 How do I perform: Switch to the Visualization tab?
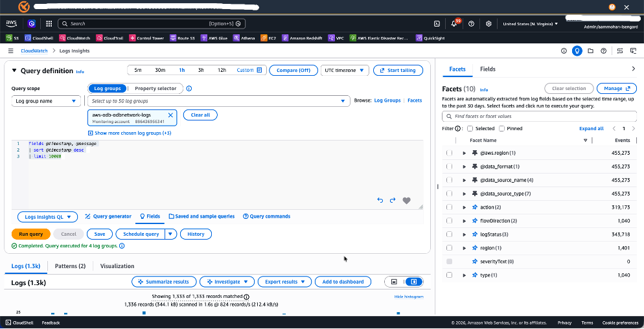(117, 266)
